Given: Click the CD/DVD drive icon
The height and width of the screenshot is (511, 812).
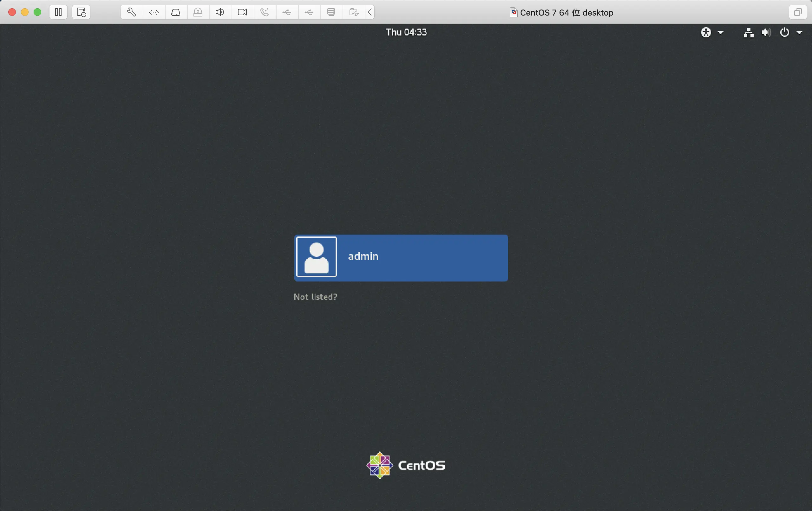Looking at the screenshot, I should (x=198, y=12).
